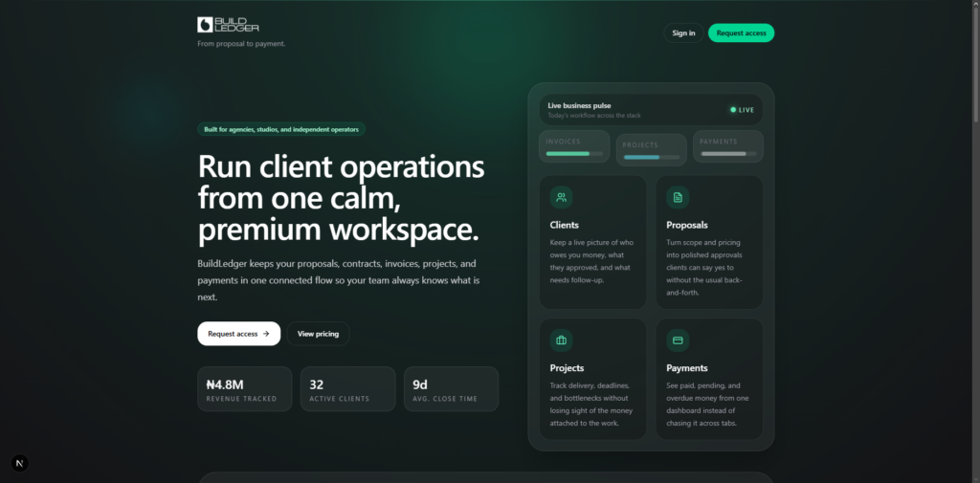Viewport: 980px width, 483px height.
Task: Click the Proposals card heading
Action: 687,225
